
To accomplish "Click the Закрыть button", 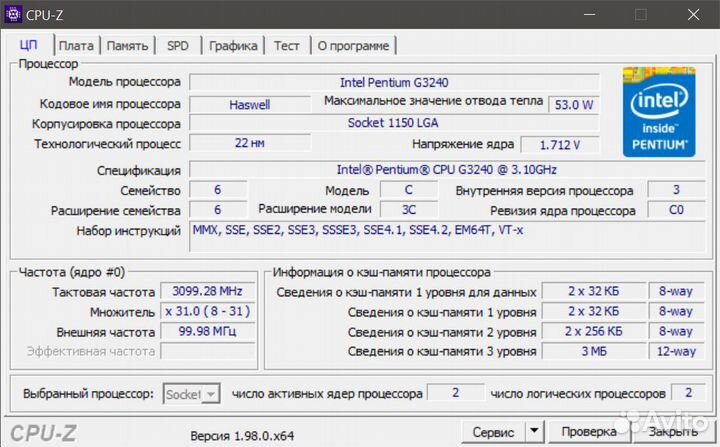I will point(673,432).
